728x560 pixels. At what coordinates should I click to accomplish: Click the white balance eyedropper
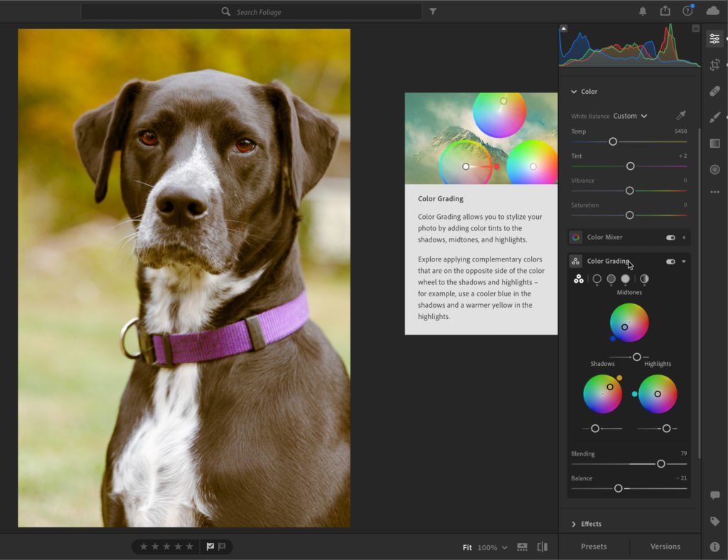pos(681,115)
